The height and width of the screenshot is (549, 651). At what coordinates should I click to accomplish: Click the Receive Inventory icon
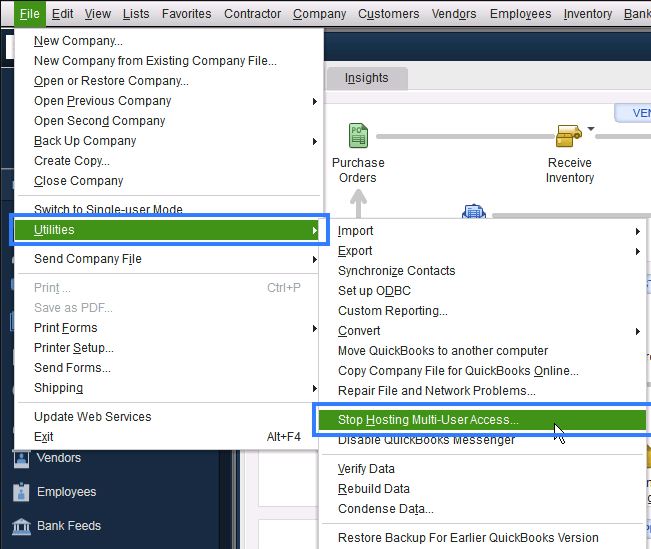[568, 135]
